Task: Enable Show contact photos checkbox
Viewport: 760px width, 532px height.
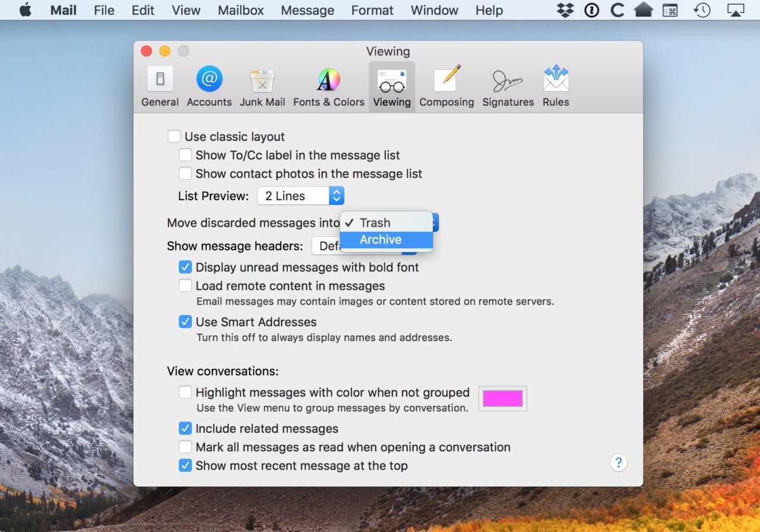Action: (185, 173)
